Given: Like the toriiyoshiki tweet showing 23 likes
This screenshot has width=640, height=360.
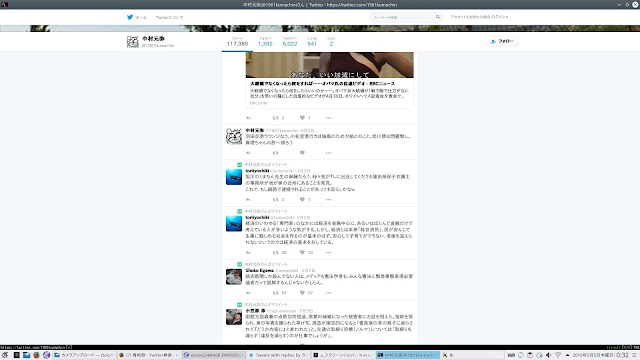Looking at the screenshot, I should [x=302, y=253].
